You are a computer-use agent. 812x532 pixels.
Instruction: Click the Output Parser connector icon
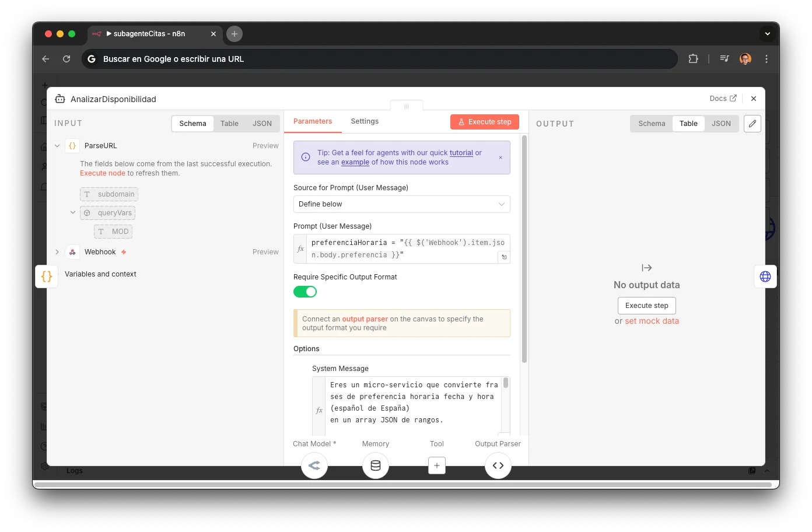pyautogui.click(x=498, y=466)
